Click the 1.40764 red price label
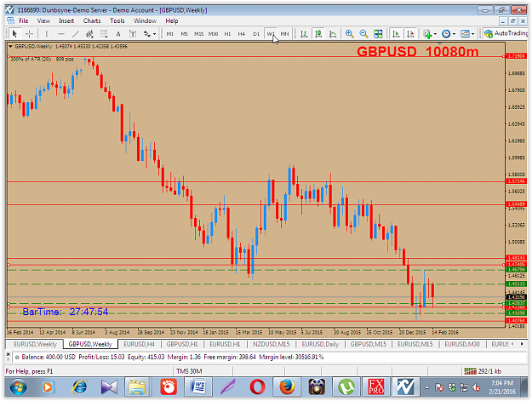 pos(517,320)
